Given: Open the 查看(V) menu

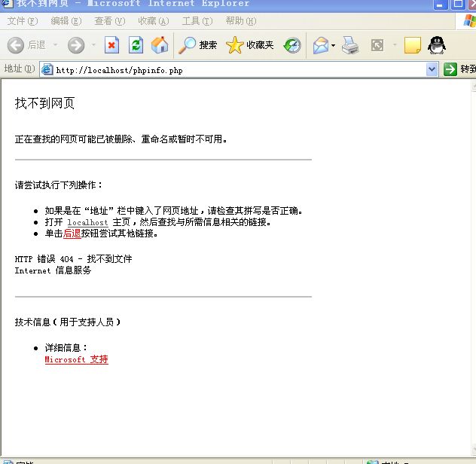Looking at the screenshot, I should (110, 21).
